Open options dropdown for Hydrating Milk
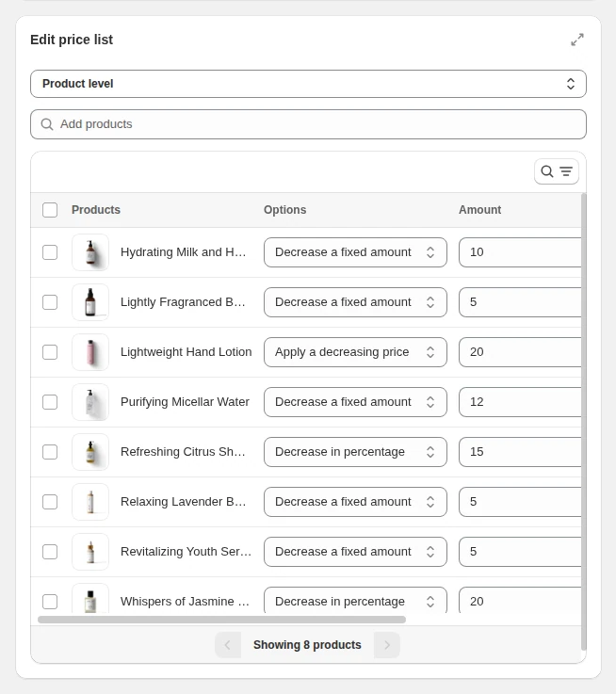Screen dimensions: 616x694 tap(355, 252)
